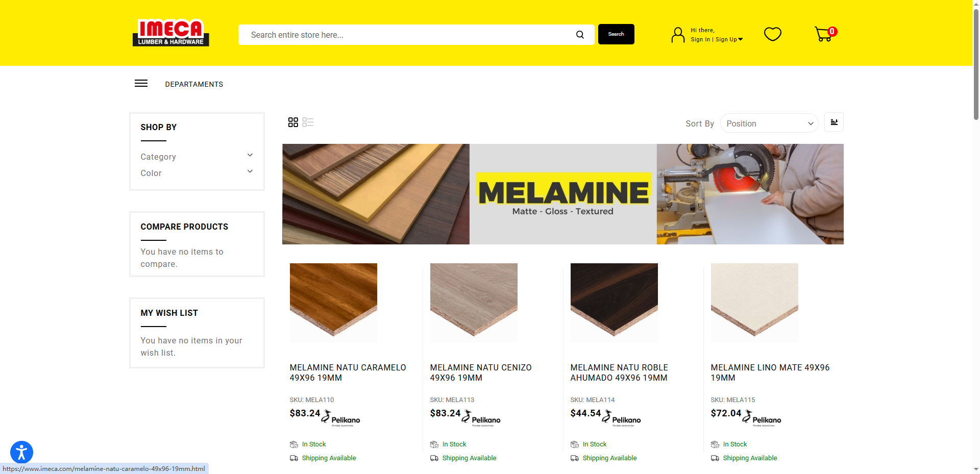
Task: Open the accessibility widget icon
Action: pyautogui.click(x=21, y=452)
